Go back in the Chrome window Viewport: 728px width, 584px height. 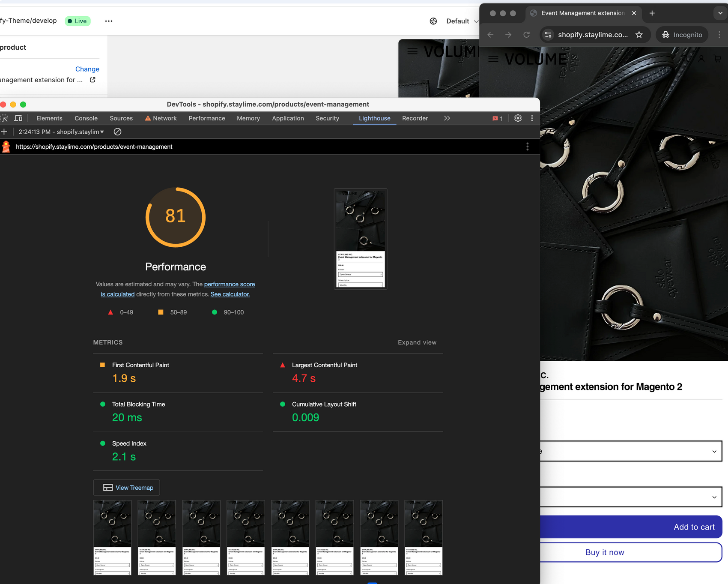pyautogui.click(x=491, y=35)
